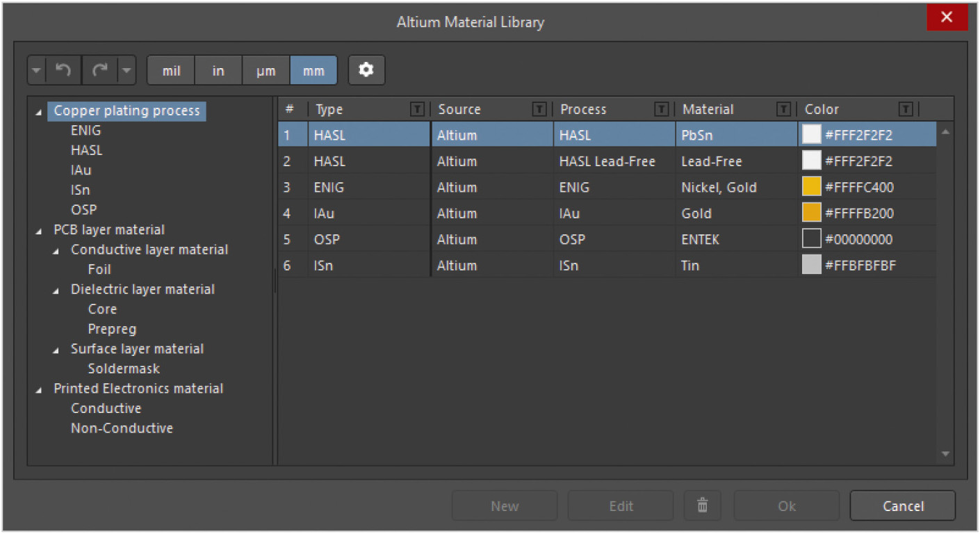Viewport: 980px width, 534px height.
Task: Click the New button
Action: point(505,505)
